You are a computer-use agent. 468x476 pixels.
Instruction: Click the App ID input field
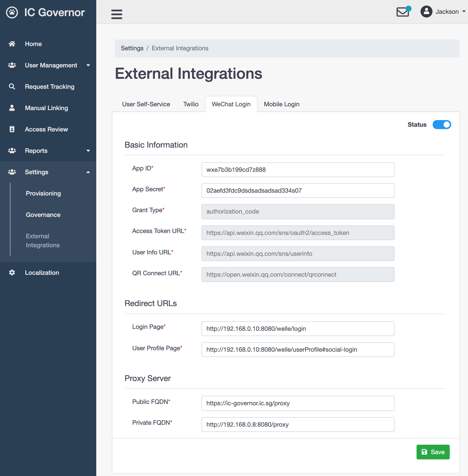point(298,169)
